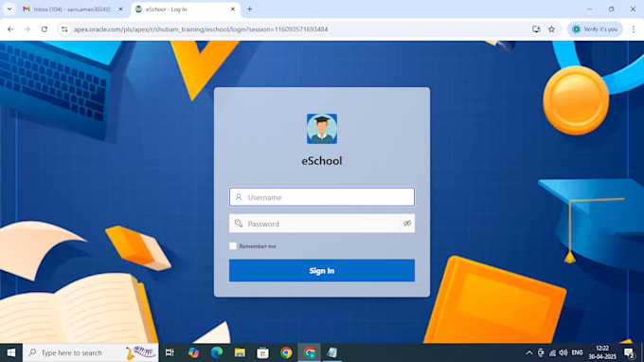Open the volume tray icon
This screenshot has height=362, width=644.
[x=563, y=353]
